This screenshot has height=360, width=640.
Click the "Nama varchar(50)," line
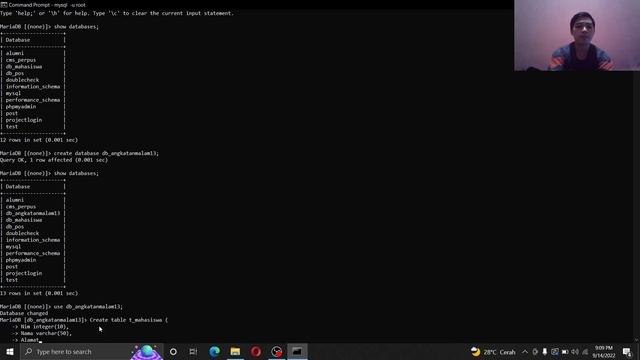click(x=46, y=333)
